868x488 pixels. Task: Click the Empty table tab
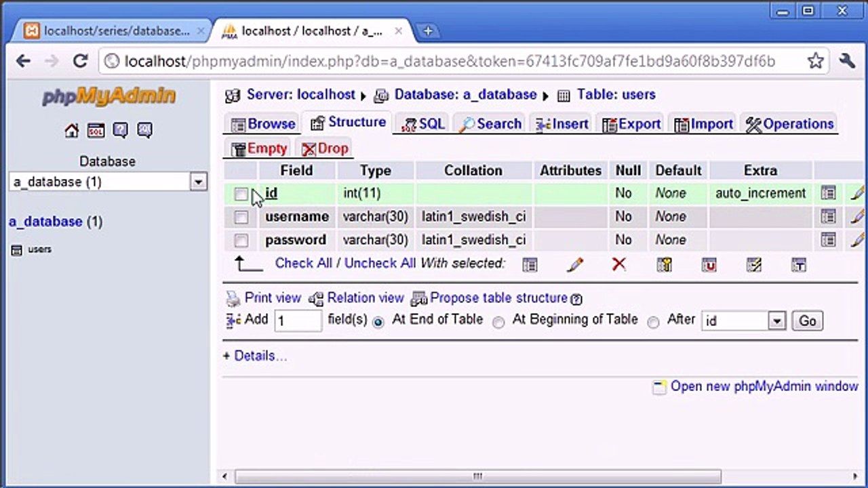point(258,148)
